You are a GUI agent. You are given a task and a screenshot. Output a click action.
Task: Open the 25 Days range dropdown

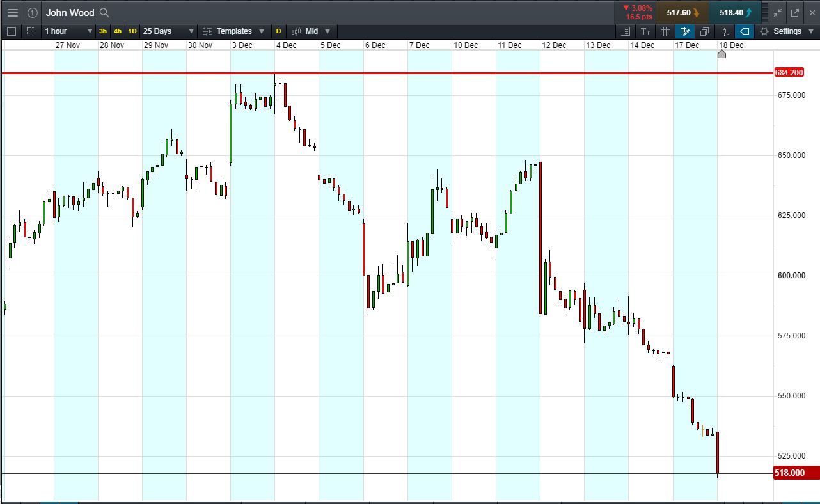[168, 31]
